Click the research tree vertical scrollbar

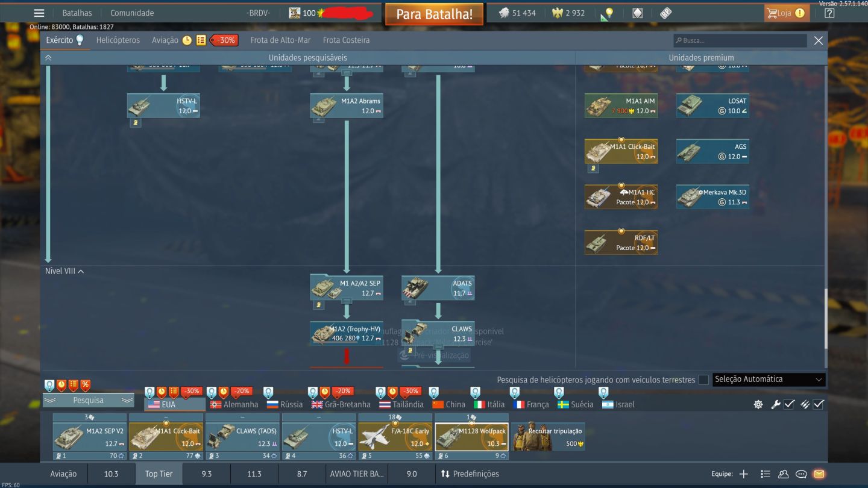pos(826,318)
